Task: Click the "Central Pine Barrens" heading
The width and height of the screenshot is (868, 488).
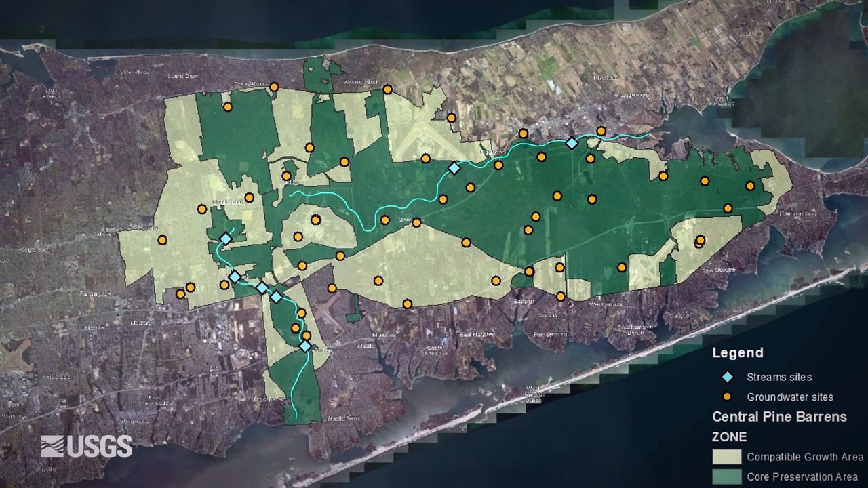Action: (779, 416)
